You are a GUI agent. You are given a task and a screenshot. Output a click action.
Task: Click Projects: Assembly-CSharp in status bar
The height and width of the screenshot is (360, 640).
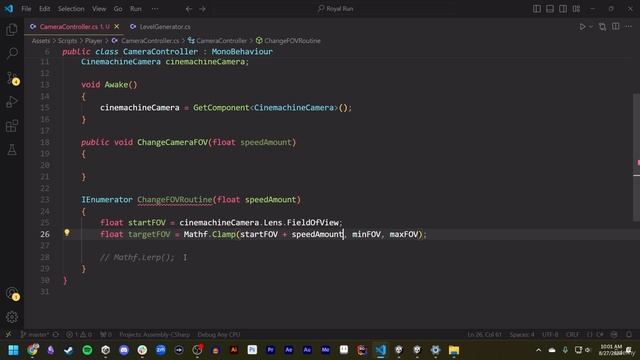point(154,335)
